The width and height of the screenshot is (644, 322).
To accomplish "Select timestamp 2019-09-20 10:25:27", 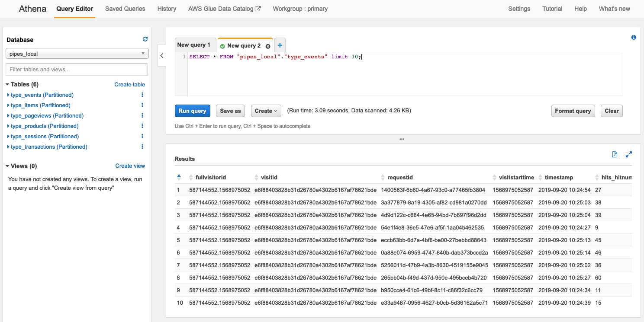I will (564, 277).
